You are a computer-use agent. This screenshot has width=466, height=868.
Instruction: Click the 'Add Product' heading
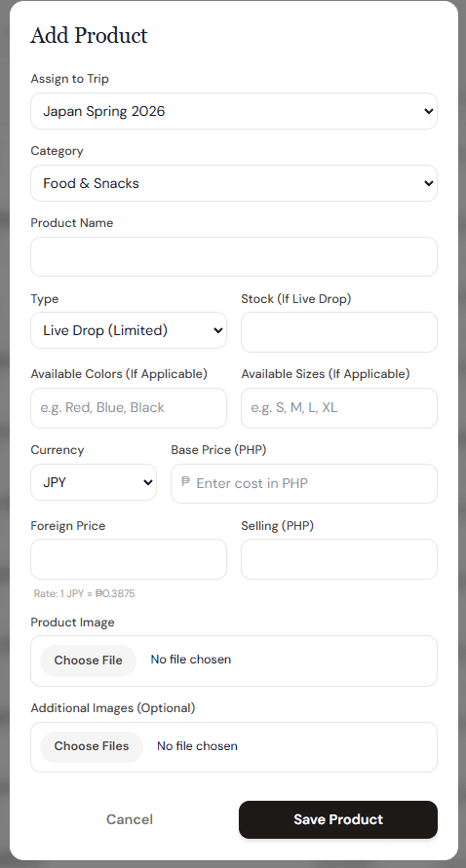pyautogui.click(x=90, y=35)
